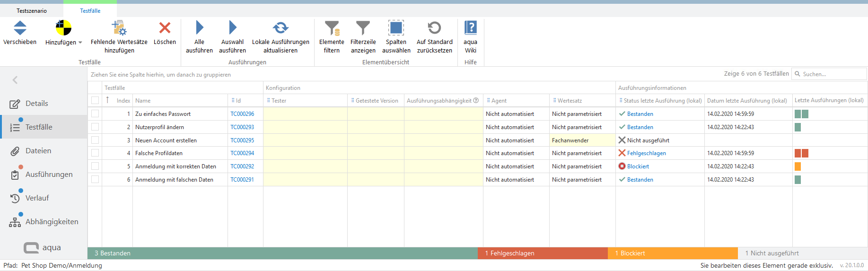
Task: Collapse the left sidebar with the chevron
Action: (15, 80)
